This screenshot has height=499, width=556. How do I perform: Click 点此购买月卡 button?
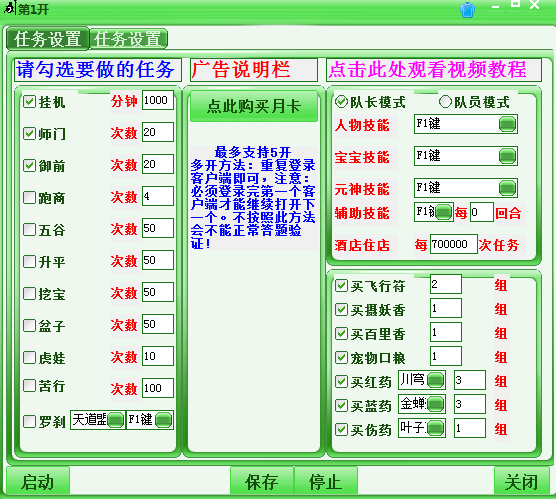click(x=254, y=106)
